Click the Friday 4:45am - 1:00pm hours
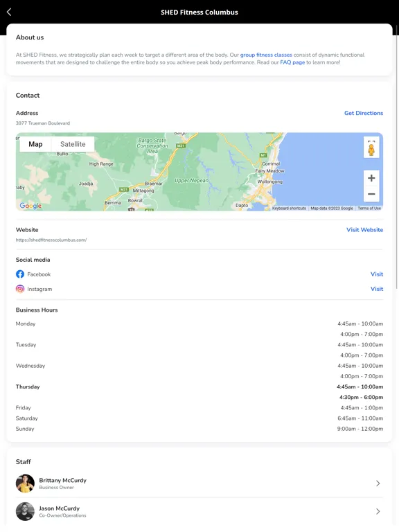 [362, 408]
